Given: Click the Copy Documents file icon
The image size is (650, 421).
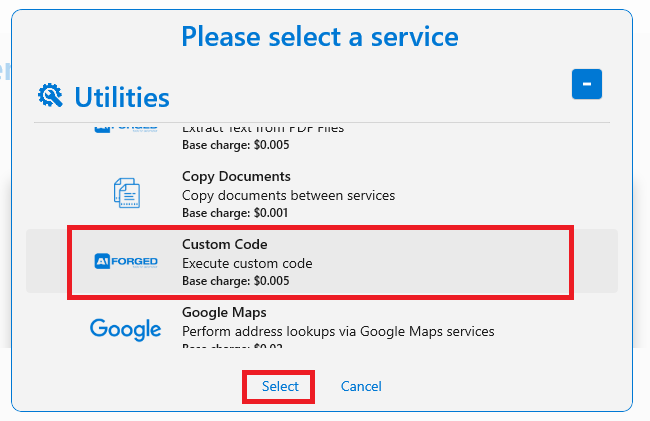Looking at the screenshot, I should coord(127,193).
